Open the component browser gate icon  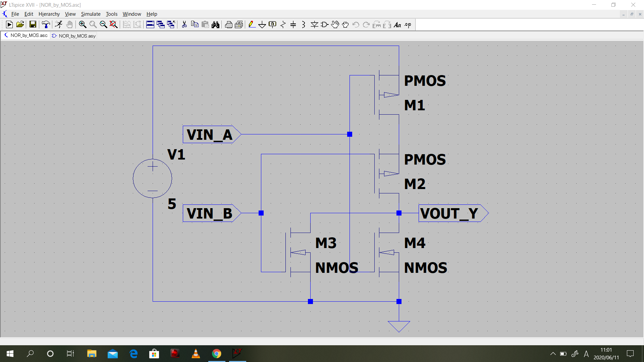point(324,24)
